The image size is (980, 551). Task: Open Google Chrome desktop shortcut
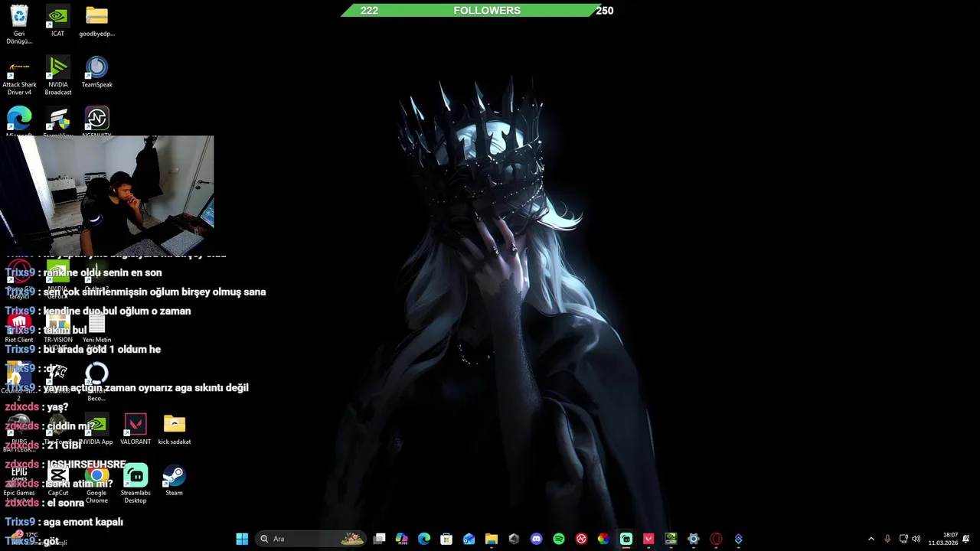point(96,484)
